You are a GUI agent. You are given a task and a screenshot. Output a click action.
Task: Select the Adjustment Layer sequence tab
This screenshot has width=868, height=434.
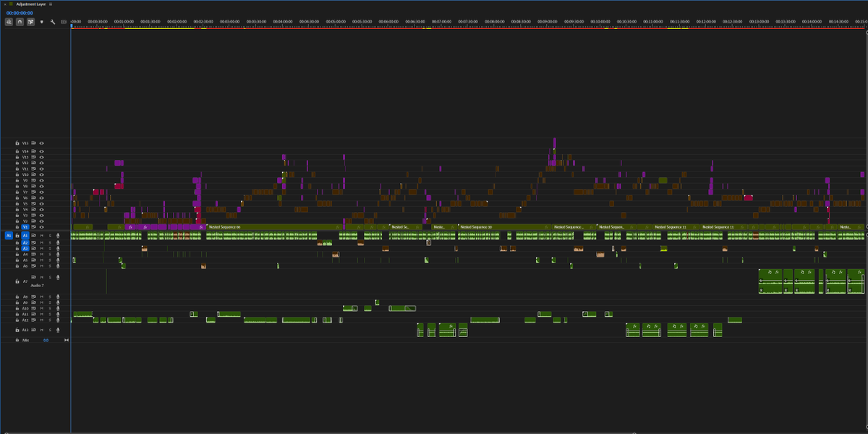click(x=31, y=4)
